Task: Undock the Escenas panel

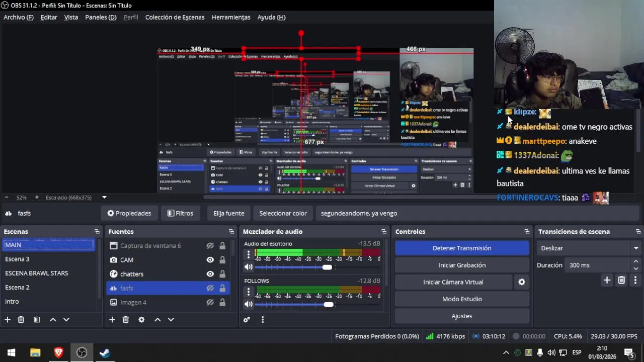Action: 97,232
